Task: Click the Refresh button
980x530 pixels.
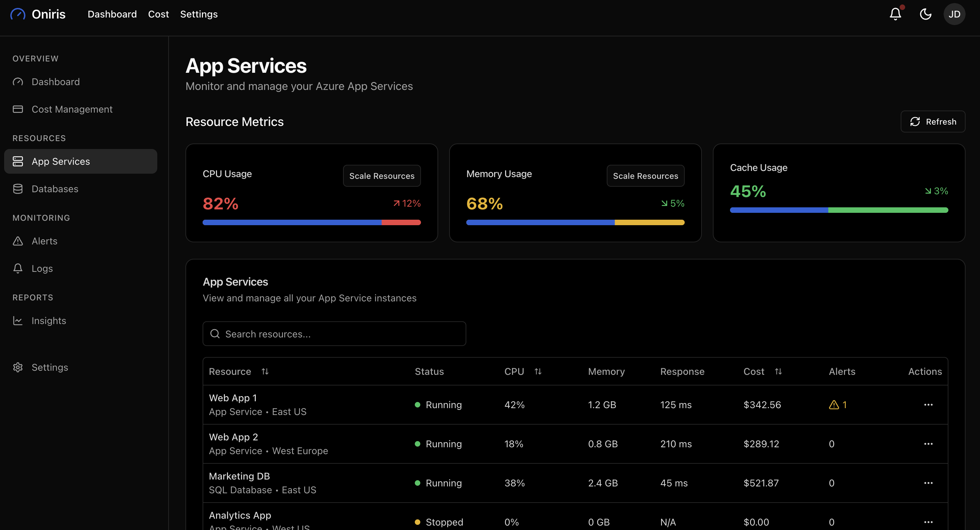Action: (x=933, y=122)
